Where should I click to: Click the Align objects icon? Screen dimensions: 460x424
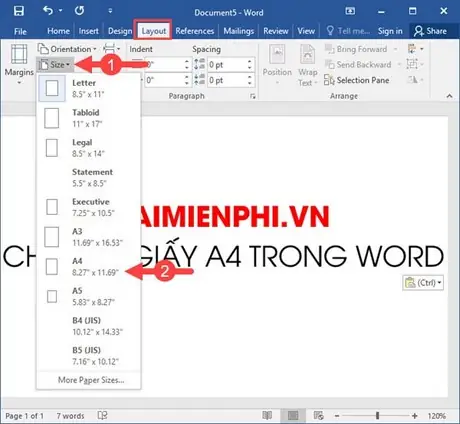pyautogui.click(x=415, y=49)
